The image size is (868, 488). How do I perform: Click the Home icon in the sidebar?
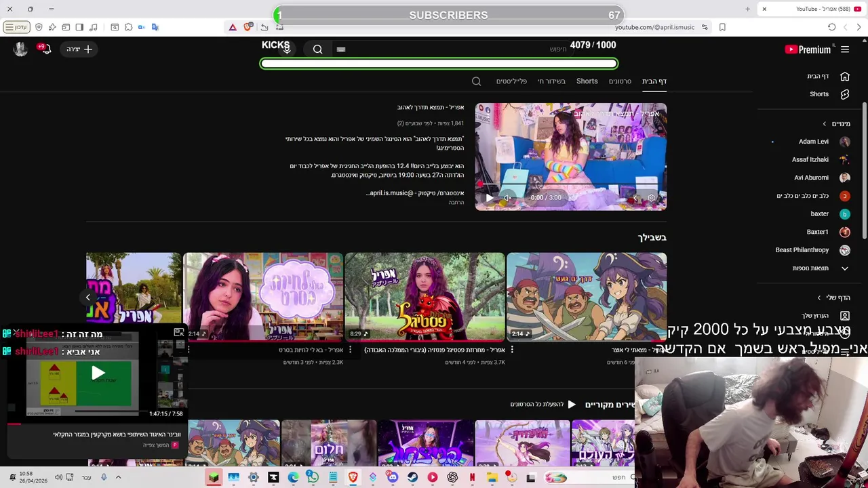tap(845, 77)
